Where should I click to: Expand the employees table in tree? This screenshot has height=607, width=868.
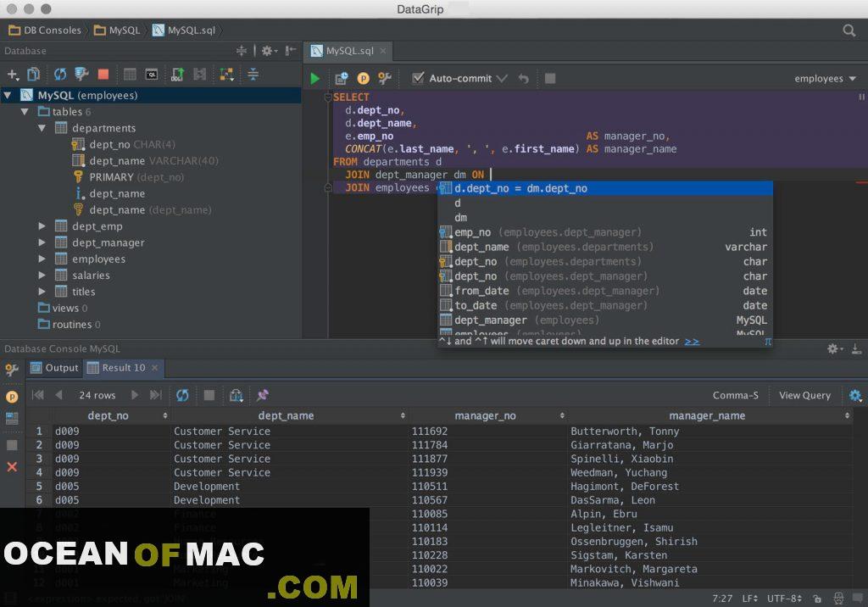tap(42, 259)
